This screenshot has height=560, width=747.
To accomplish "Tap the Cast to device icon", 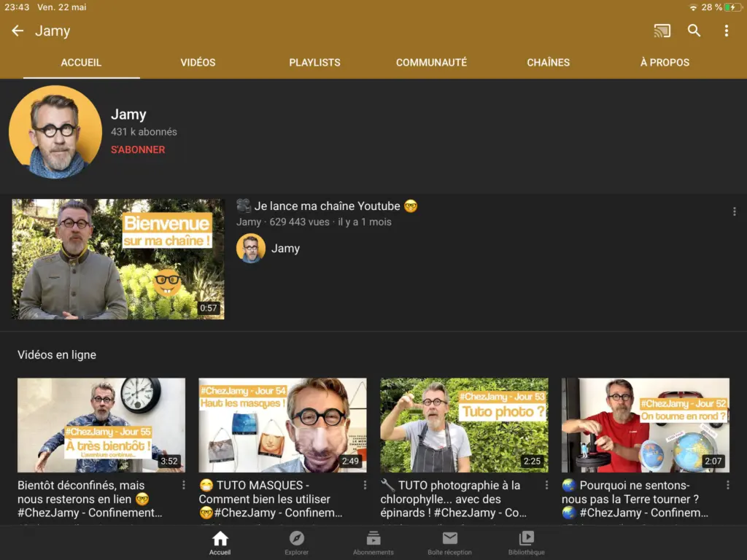I will point(662,31).
